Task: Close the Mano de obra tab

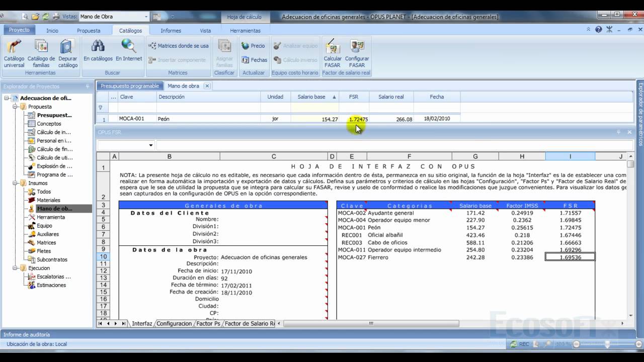Action: tap(207, 86)
